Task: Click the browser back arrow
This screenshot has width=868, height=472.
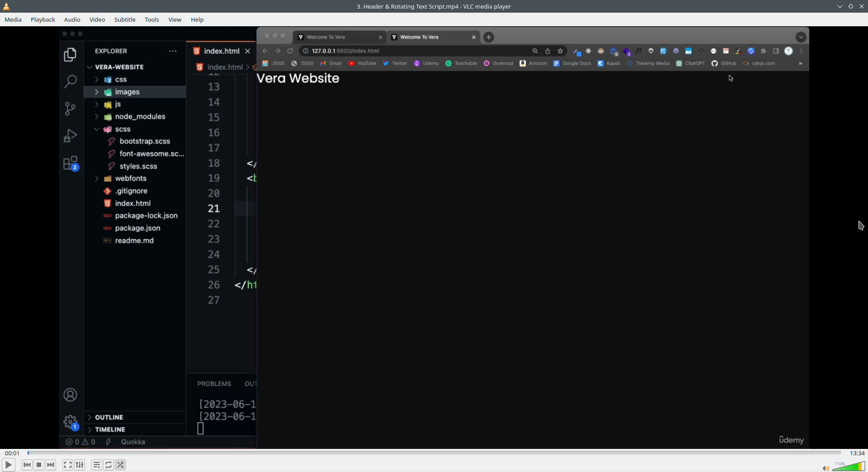Action: [x=265, y=51]
